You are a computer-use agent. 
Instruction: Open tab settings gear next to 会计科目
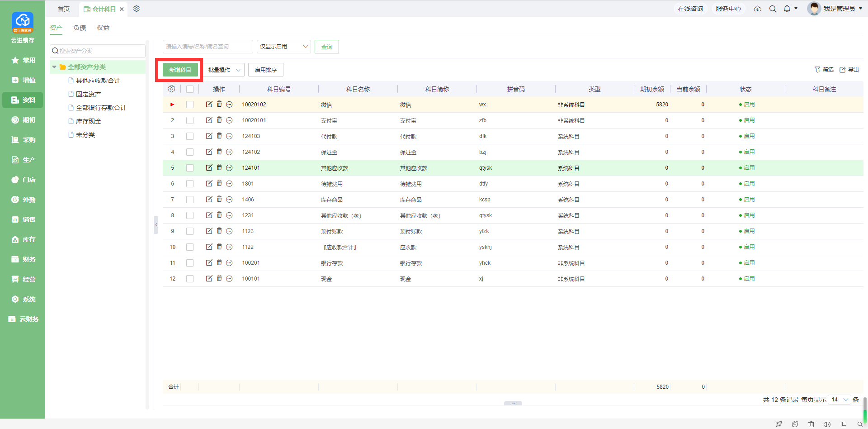pos(137,9)
